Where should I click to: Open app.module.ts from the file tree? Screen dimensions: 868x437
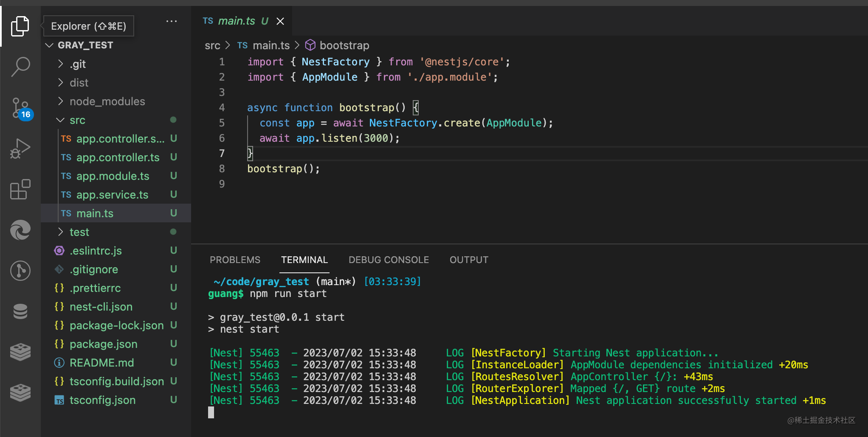pos(113,176)
